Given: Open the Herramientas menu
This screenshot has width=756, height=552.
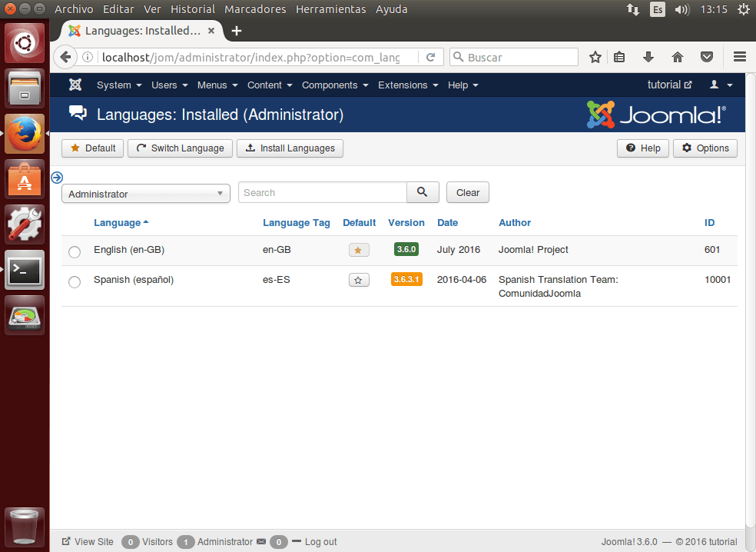Looking at the screenshot, I should 330,9.
